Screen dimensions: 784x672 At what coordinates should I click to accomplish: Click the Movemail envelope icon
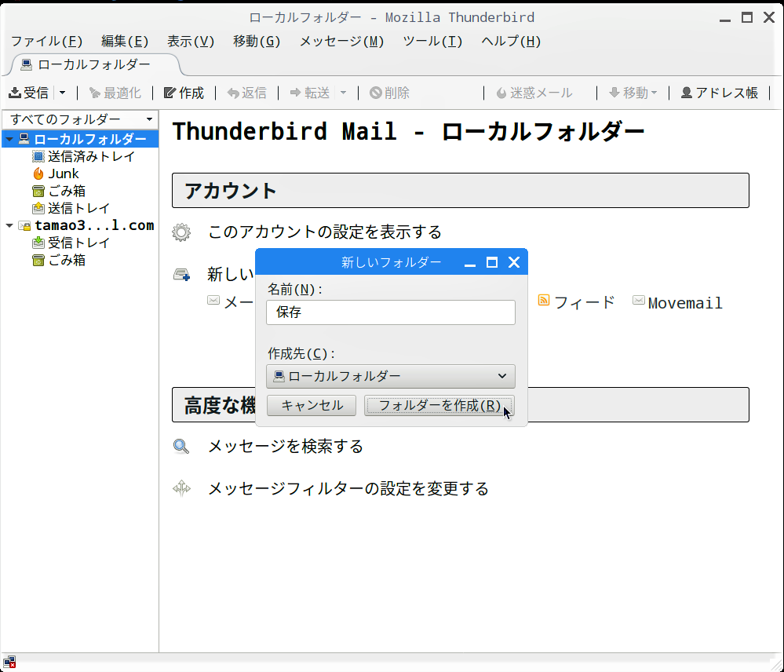pyautogui.click(x=639, y=301)
